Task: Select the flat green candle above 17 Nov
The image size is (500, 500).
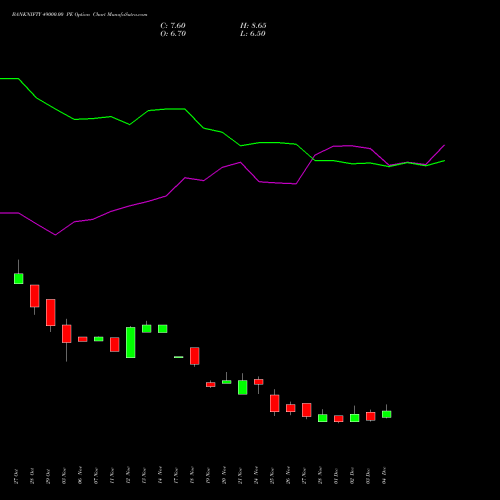Action: 179,357
